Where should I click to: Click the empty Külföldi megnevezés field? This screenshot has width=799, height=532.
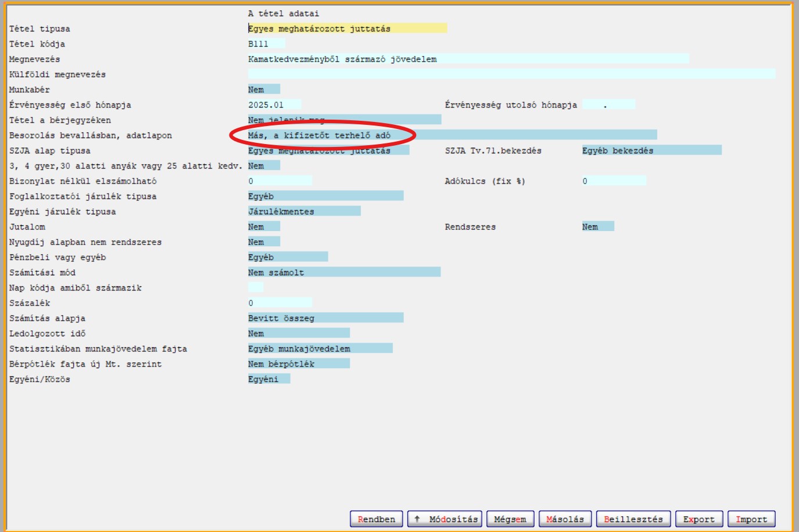511,74
